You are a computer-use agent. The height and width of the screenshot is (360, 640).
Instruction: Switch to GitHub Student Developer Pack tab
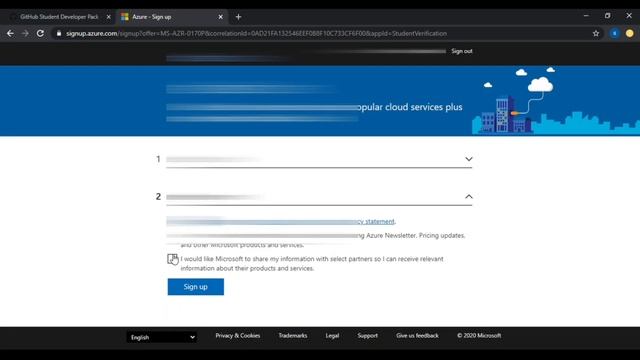59,17
